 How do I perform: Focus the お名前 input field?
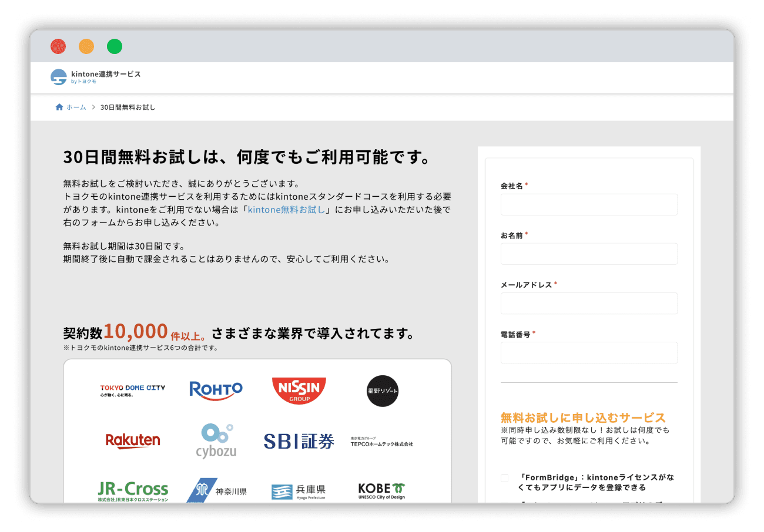coord(588,254)
